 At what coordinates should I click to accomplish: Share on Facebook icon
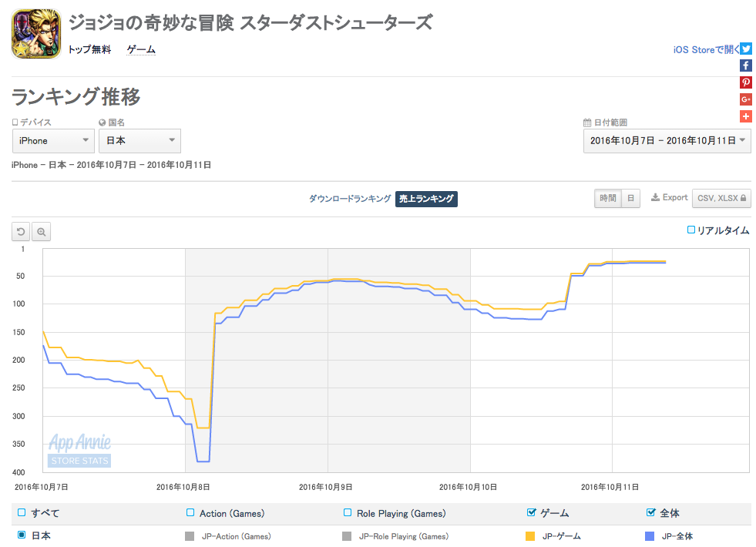point(746,65)
